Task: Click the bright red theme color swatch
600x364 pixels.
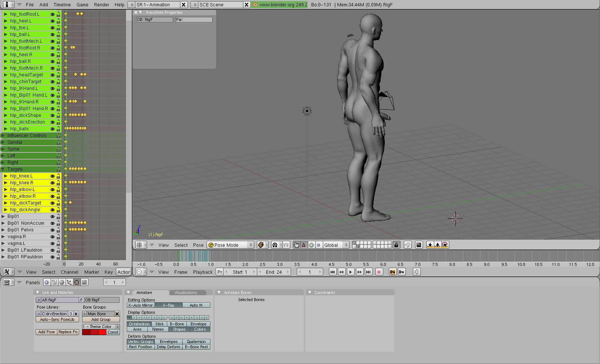Action: (102, 332)
